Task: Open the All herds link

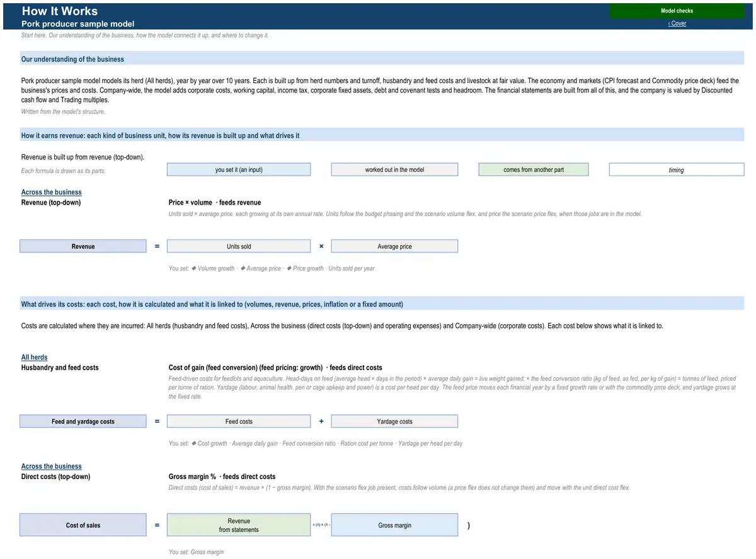Action: click(x=35, y=357)
